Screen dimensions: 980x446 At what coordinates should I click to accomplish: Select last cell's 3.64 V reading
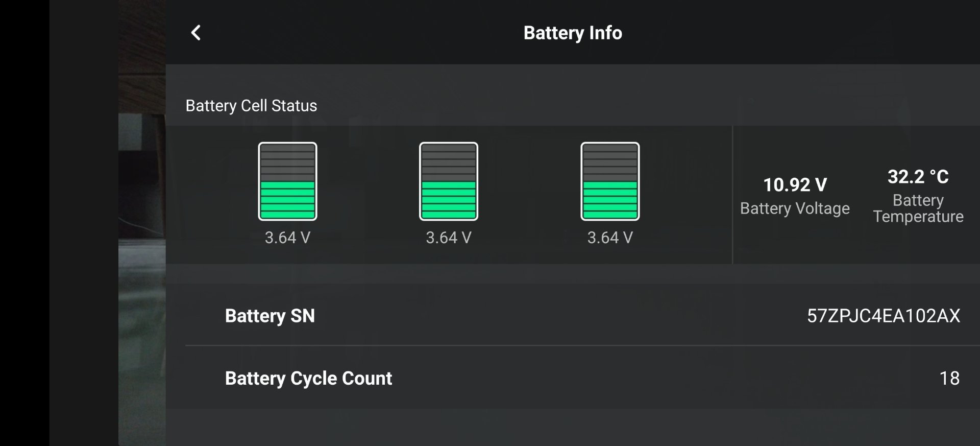tap(610, 238)
